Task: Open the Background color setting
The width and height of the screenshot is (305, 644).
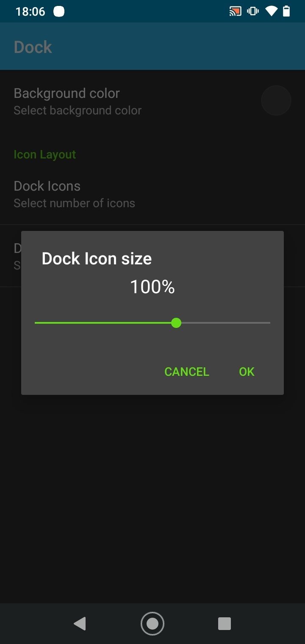Action: coord(152,101)
